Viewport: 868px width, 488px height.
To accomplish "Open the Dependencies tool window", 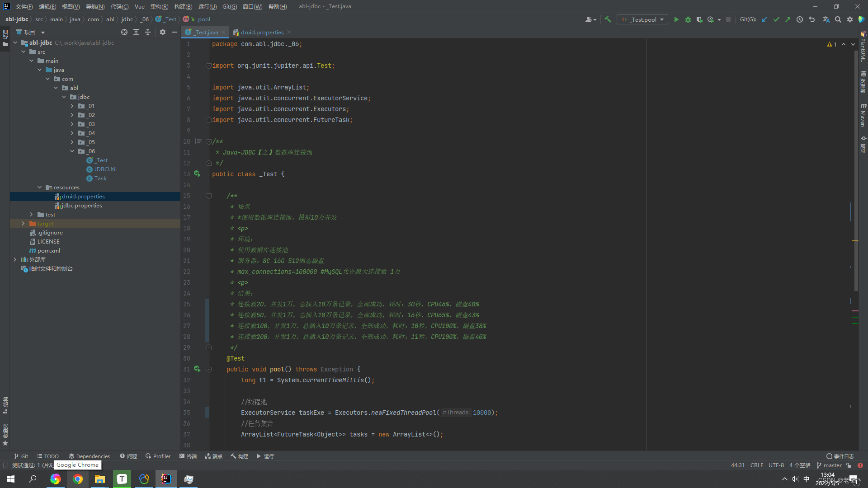I will [90, 456].
